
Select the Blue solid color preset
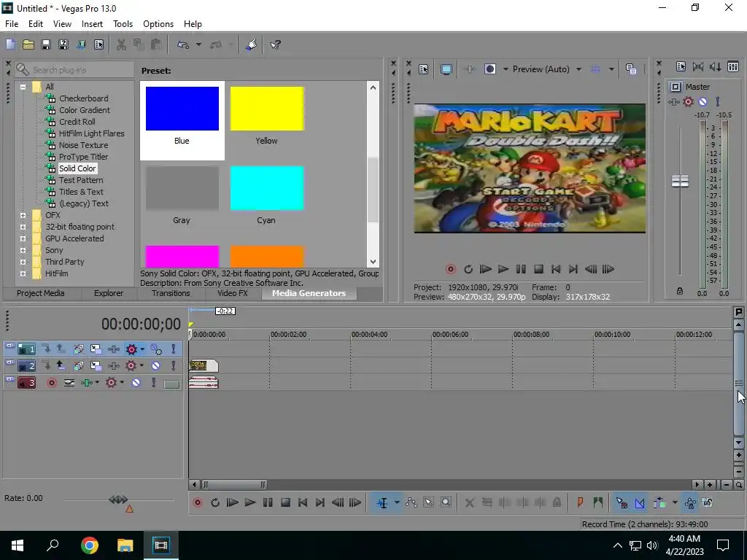click(182, 120)
